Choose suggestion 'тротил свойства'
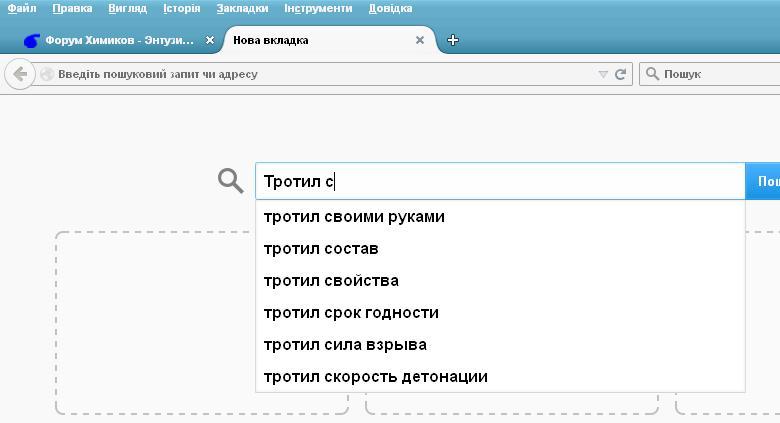The width and height of the screenshot is (780, 423). (x=331, y=281)
